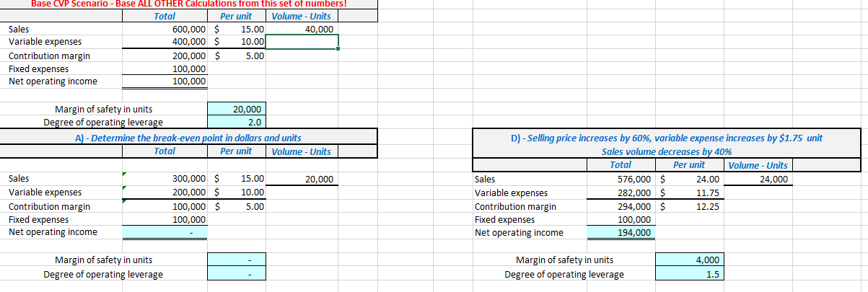Select section A Degree of operating leverage dash

[x=237, y=274]
